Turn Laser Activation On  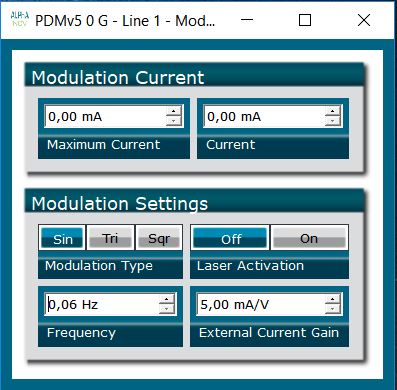[x=309, y=238]
